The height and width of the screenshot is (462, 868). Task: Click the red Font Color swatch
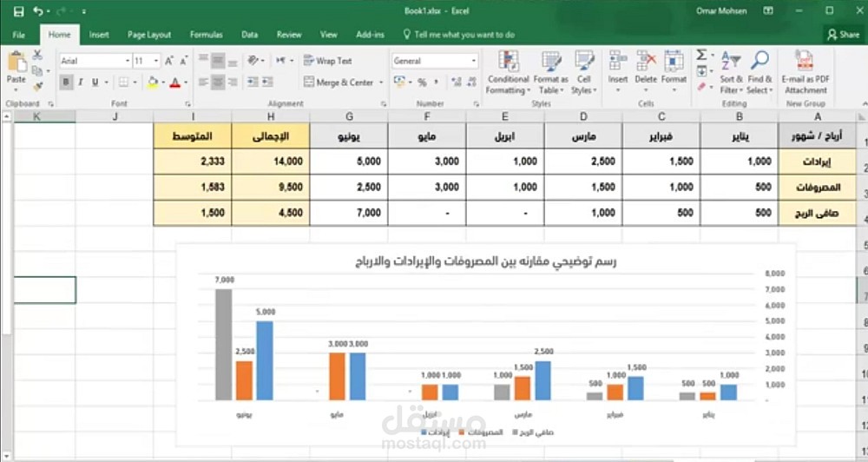[175, 82]
